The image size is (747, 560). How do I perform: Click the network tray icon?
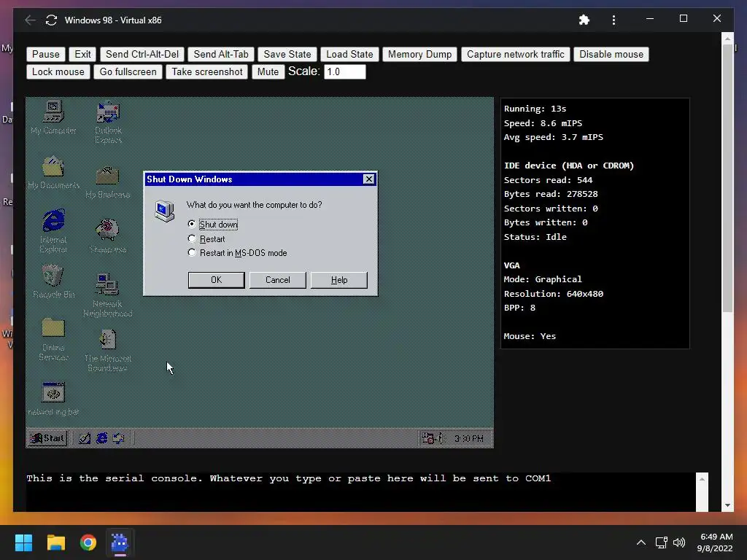pyautogui.click(x=661, y=542)
